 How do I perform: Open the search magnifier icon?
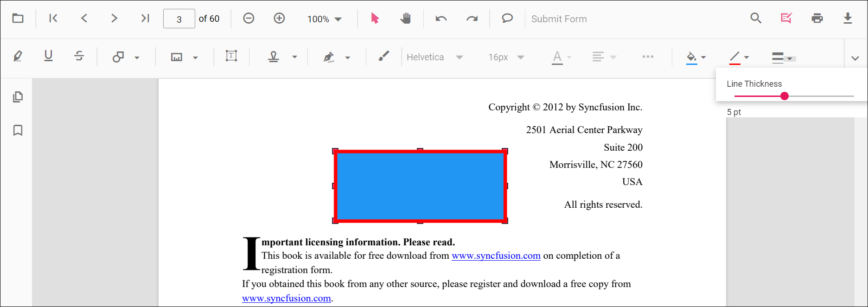pos(756,19)
